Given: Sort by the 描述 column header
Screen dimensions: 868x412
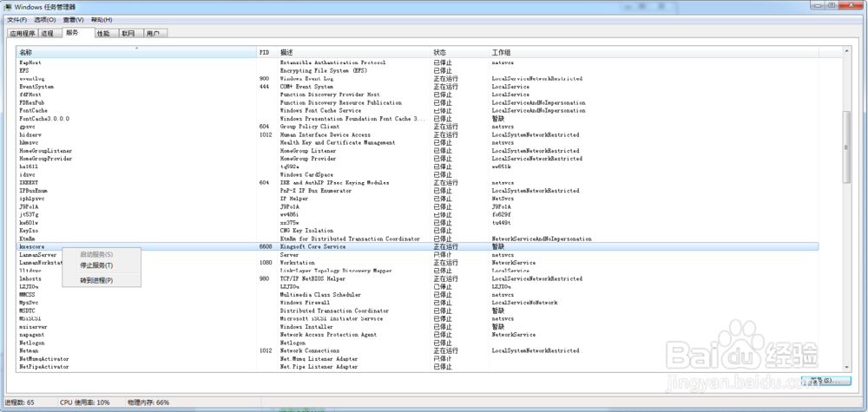Looking at the screenshot, I should point(354,53).
